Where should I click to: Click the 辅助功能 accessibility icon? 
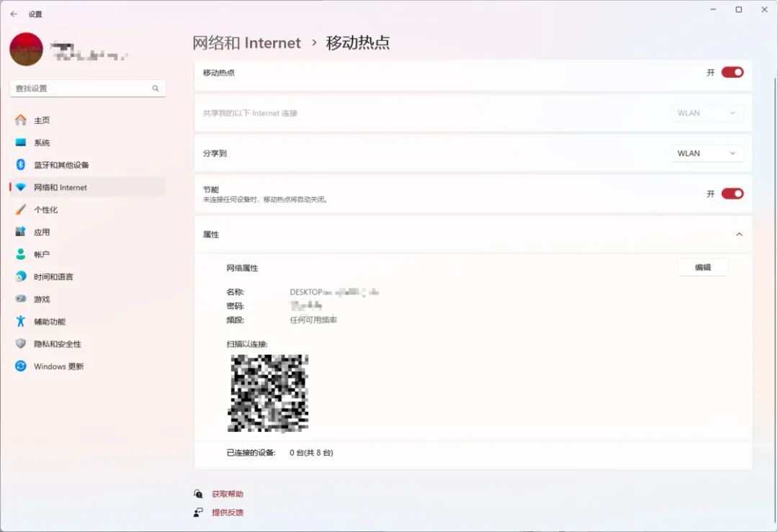click(x=20, y=321)
